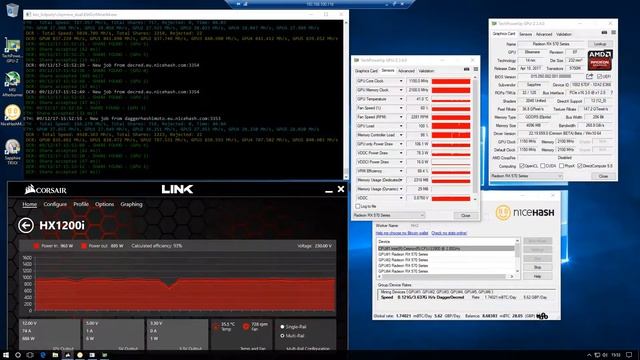Open check stats online link in NiceHash

tap(449, 233)
